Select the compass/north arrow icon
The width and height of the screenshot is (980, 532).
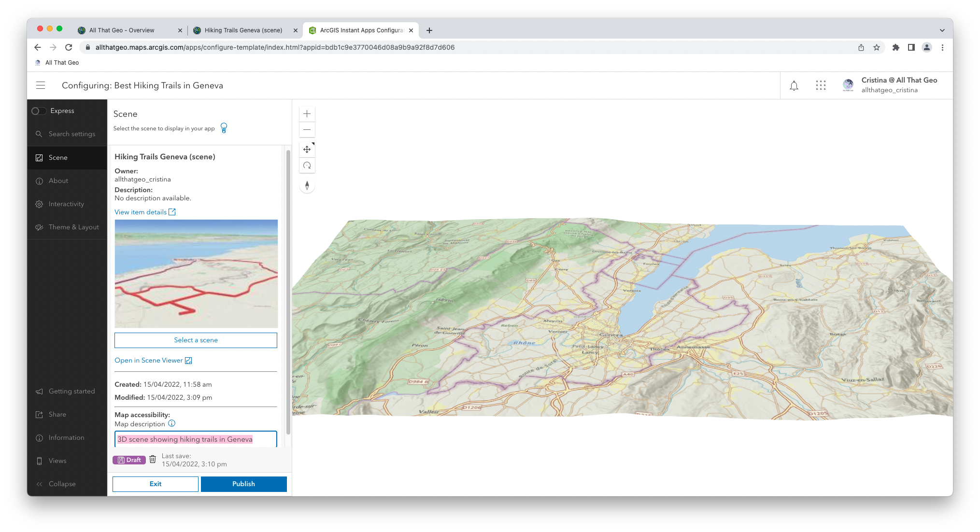307,186
